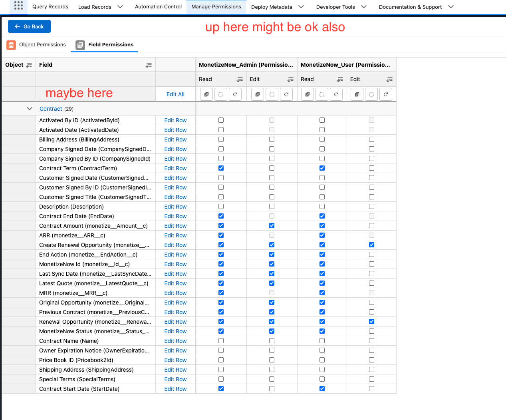Click the sort icon in the Object column header
The image size is (506, 420).
pyautogui.click(x=30, y=65)
